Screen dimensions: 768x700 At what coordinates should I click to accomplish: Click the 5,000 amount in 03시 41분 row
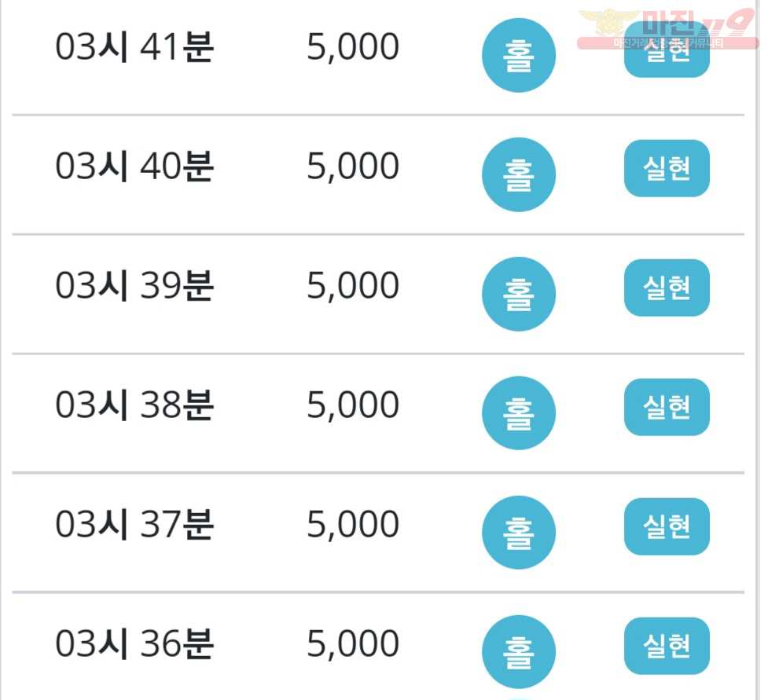click(353, 47)
